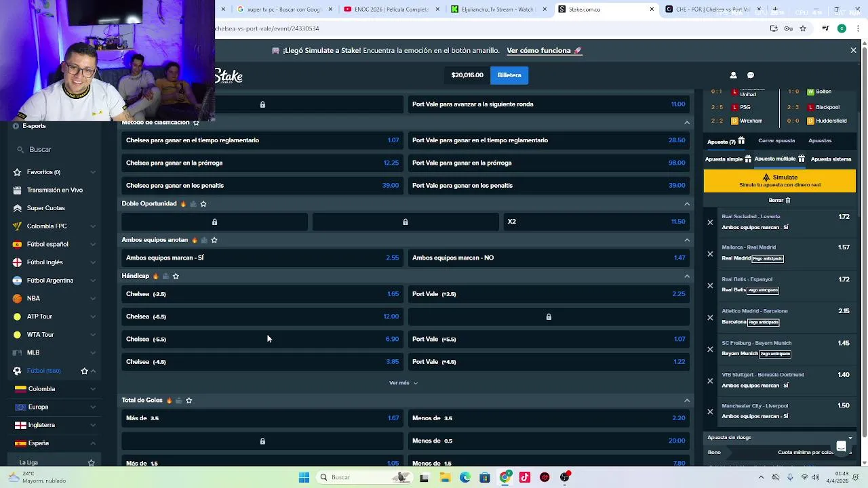Favorite the Doble Oportunidad market star
This screenshot has height=488, width=868.
click(203, 203)
